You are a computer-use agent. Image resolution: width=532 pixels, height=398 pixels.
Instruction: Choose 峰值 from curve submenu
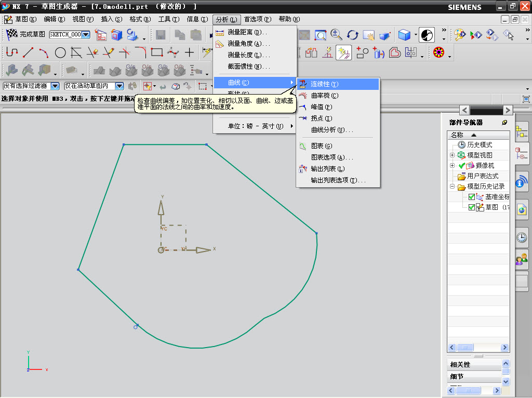pyautogui.click(x=338, y=107)
